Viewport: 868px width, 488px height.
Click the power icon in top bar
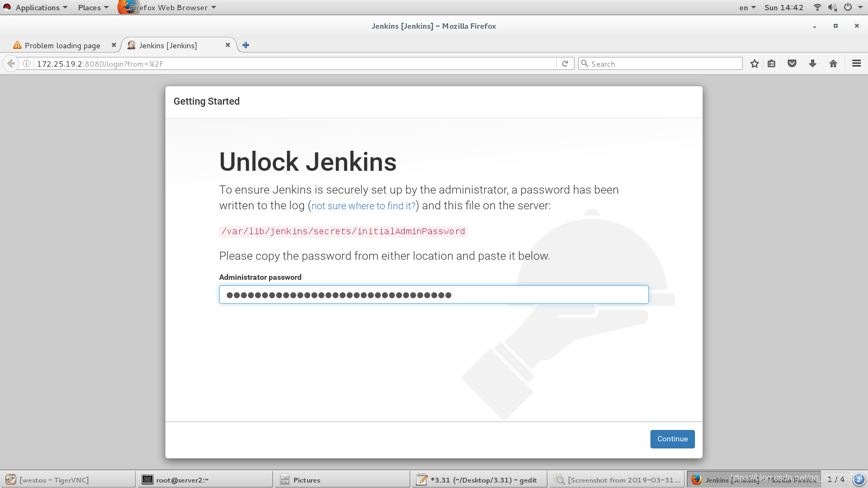(847, 7)
